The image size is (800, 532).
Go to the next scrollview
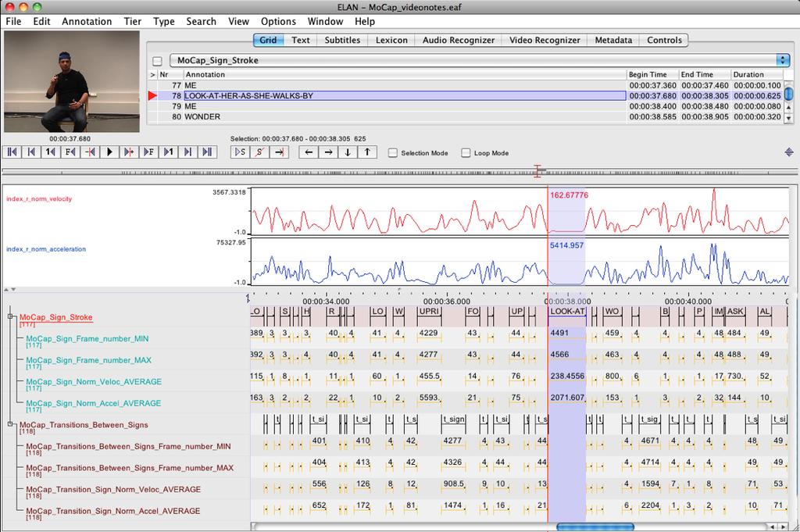click(187, 152)
